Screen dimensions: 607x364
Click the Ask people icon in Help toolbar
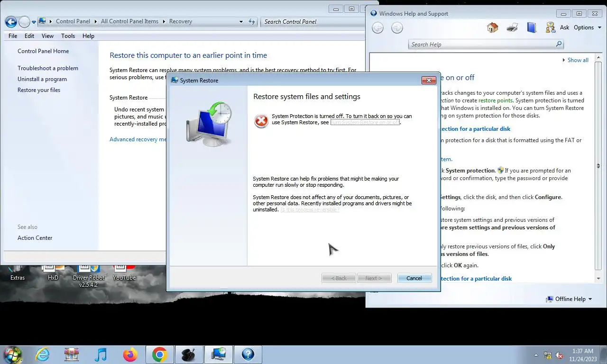tap(550, 27)
